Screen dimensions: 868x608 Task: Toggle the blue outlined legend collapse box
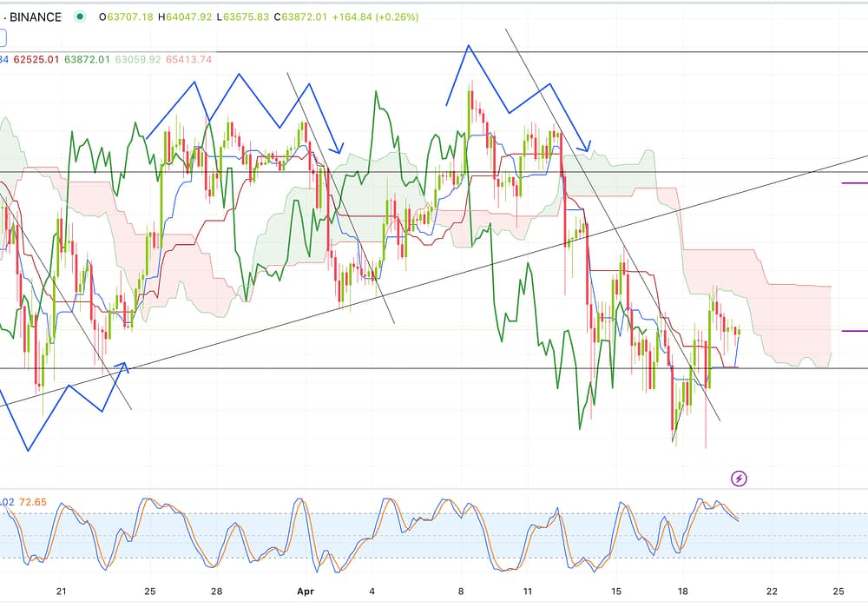click(3, 37)
